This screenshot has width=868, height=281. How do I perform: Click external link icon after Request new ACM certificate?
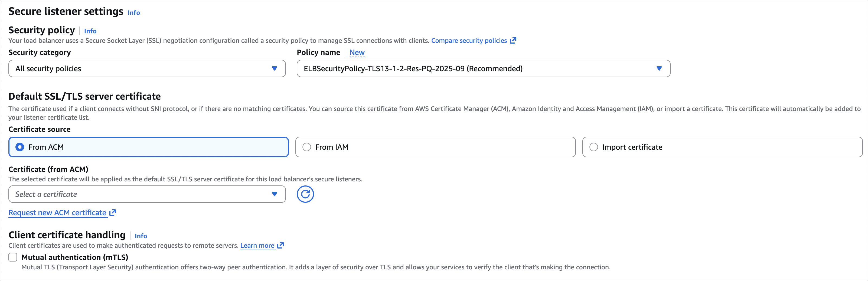[113, 213]
